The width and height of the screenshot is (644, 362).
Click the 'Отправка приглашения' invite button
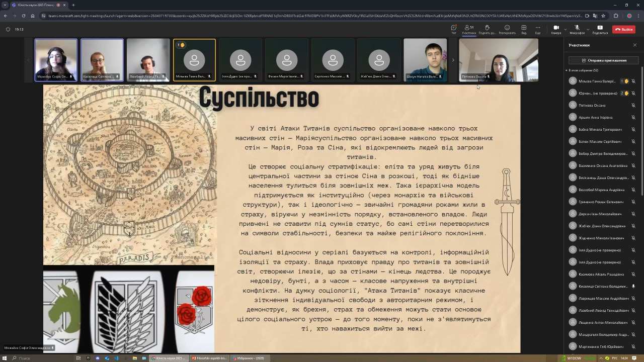click(x=603, y=60)
